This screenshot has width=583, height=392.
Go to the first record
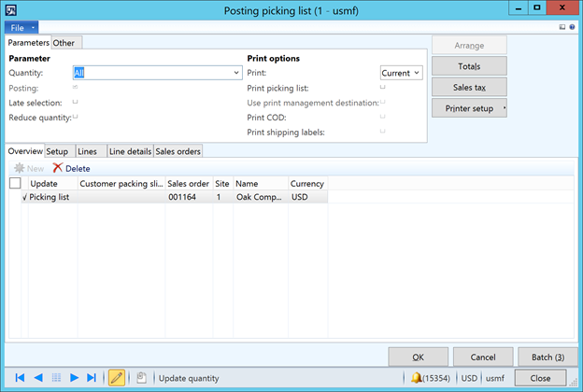coord(20,378)
